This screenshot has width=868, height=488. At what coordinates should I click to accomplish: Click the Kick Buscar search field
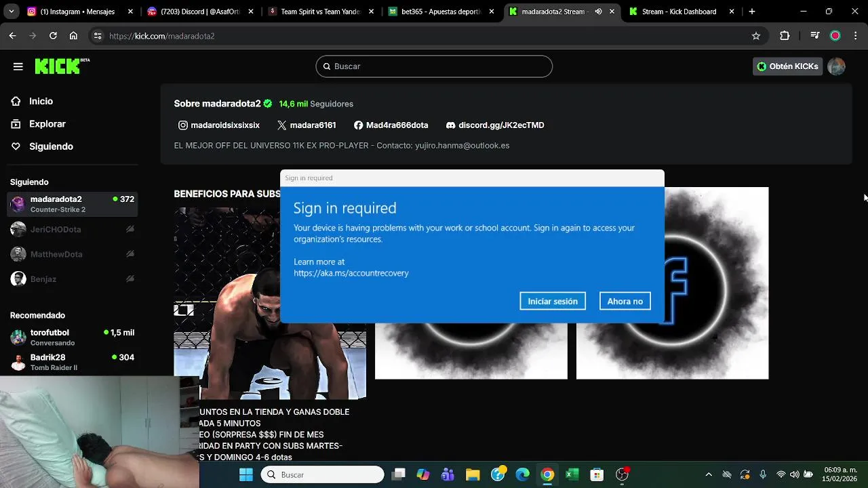[x=434, y=66]
